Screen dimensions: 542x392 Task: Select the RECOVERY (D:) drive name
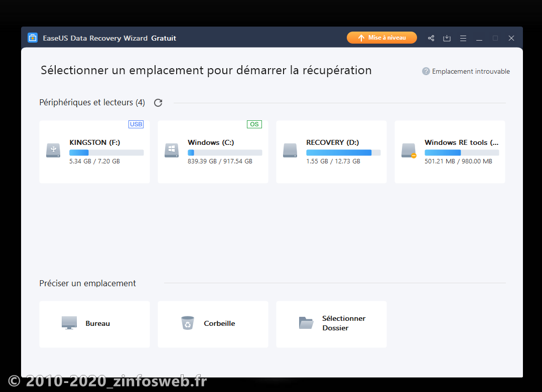[333, 142]
